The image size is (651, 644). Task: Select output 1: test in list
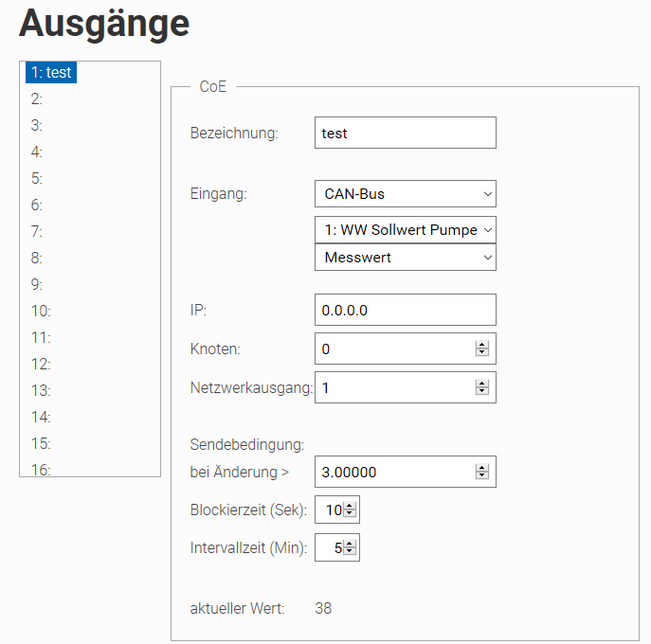point(51,72)
